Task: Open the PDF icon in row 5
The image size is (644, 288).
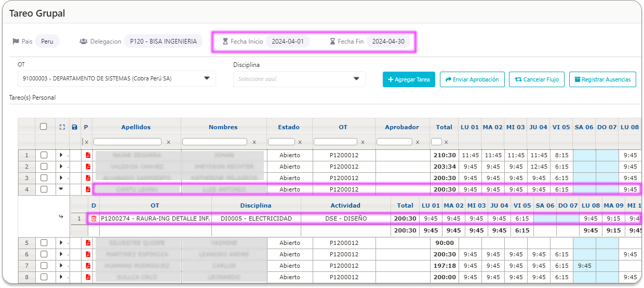Action: (88, 243)
